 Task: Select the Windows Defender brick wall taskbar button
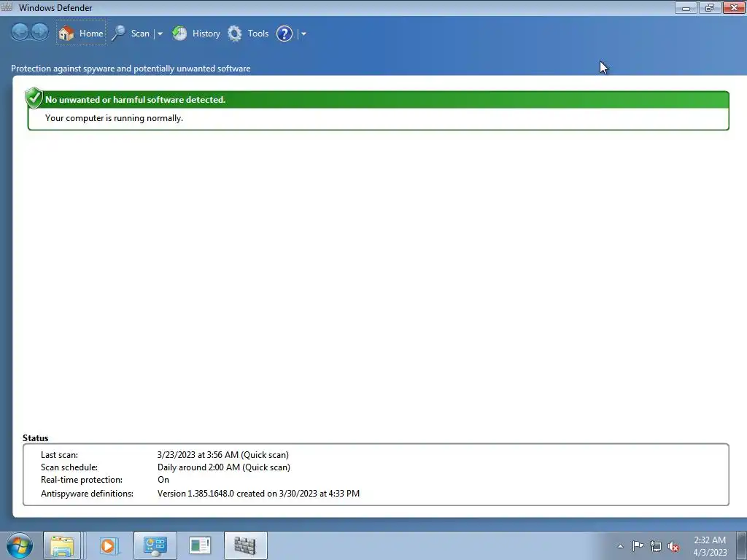(245, 545)
